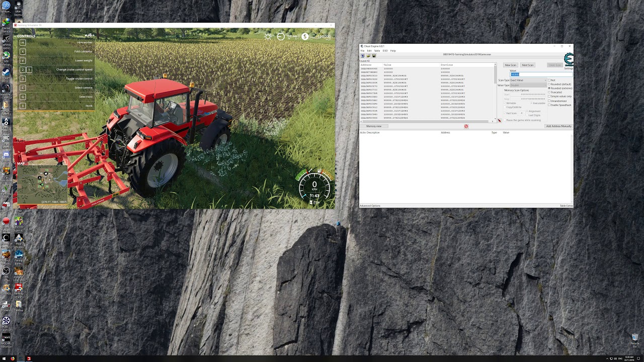Click Add Address Manually button
This screenshot has height=362, width=644.
[559, 126]
